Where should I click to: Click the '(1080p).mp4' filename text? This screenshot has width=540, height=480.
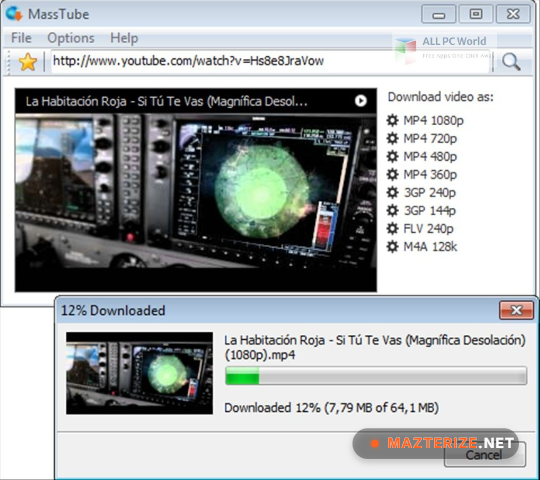[x=260, y=355]
